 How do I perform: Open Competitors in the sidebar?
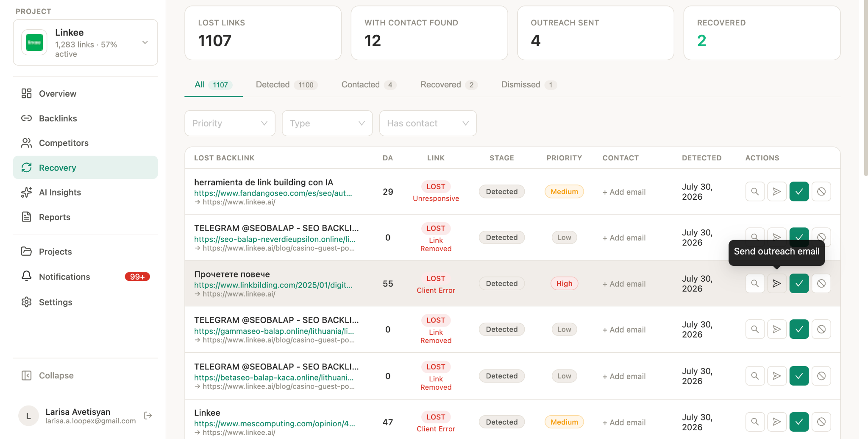[85, 143]
